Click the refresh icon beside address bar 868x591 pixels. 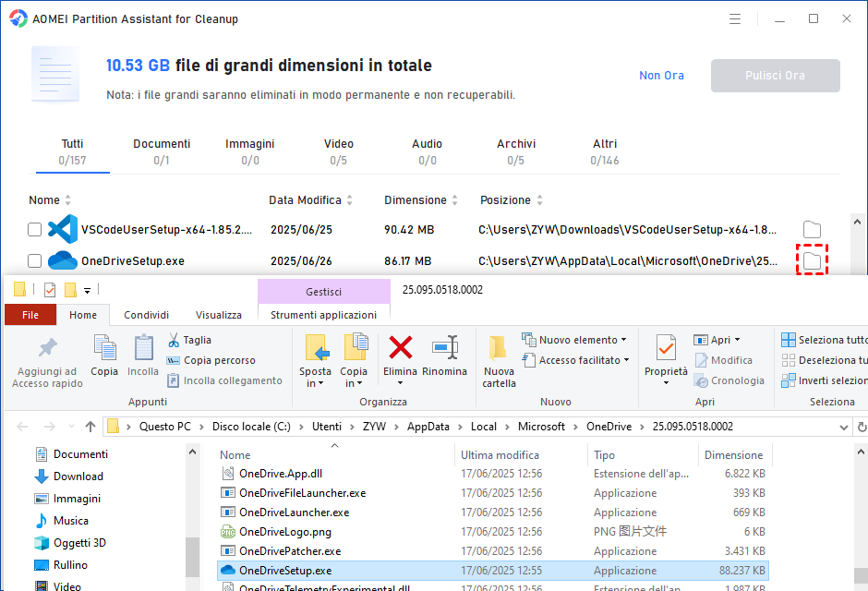click(862, 428)
